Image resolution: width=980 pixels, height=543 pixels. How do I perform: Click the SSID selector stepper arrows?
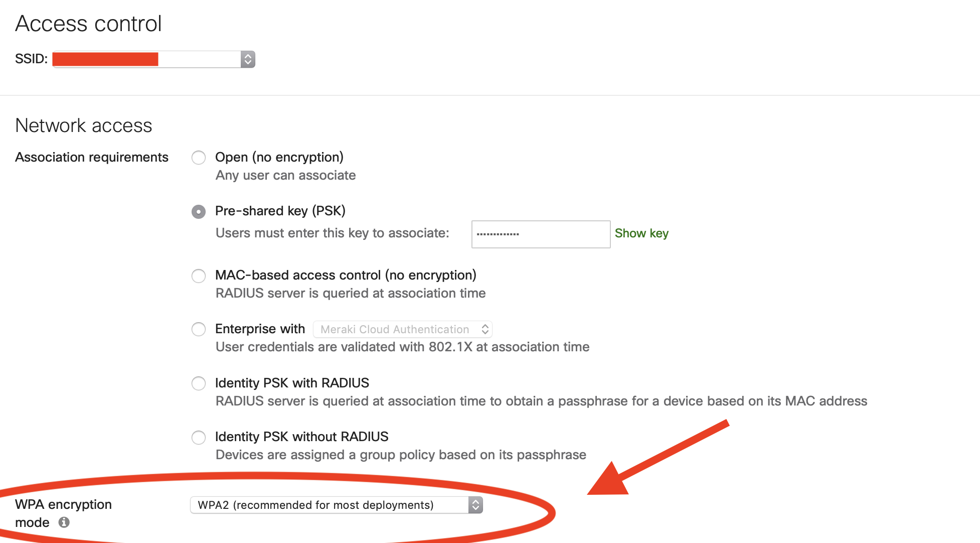pos(248,59)
